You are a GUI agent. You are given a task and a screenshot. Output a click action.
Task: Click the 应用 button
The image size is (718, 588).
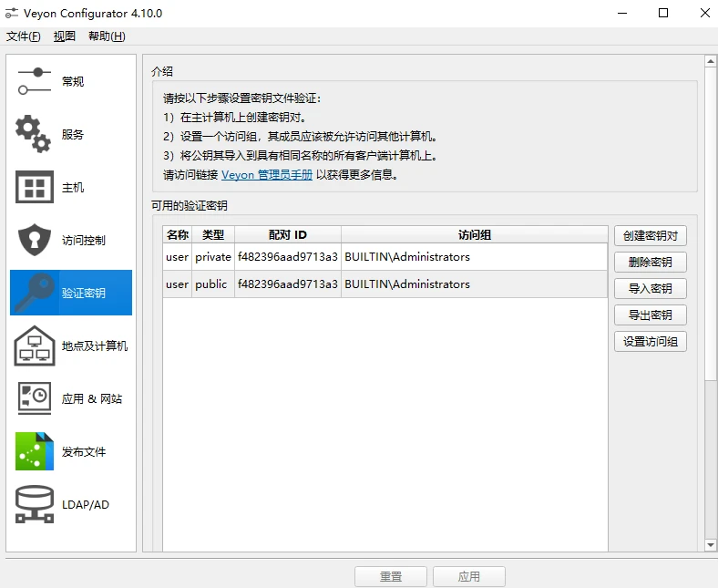469,576
